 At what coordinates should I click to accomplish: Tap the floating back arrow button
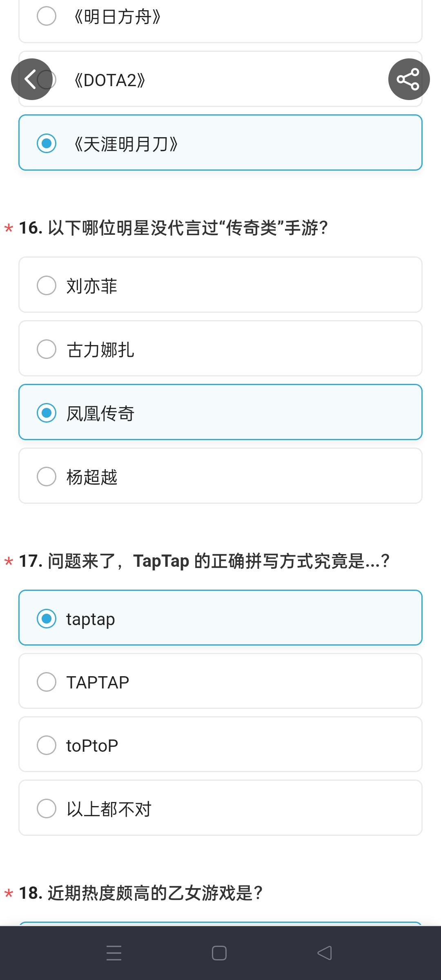pos(31,79)
